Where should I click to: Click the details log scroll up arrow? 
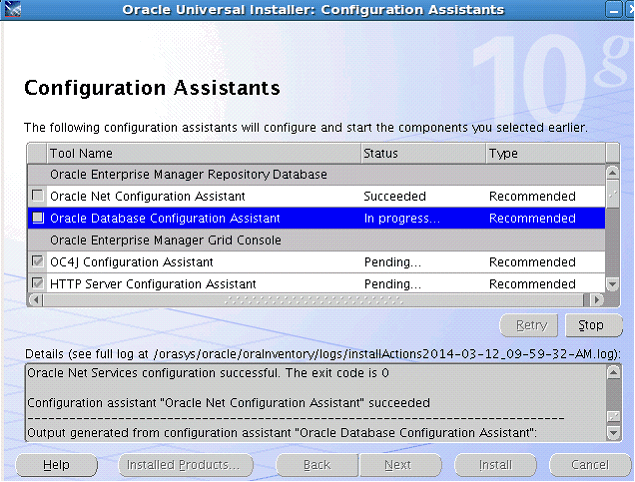613,372
